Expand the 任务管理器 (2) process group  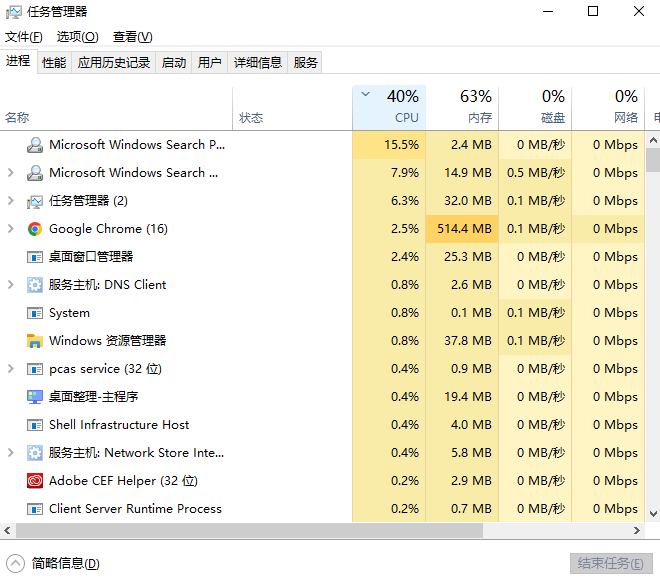[x=11, y=201]
